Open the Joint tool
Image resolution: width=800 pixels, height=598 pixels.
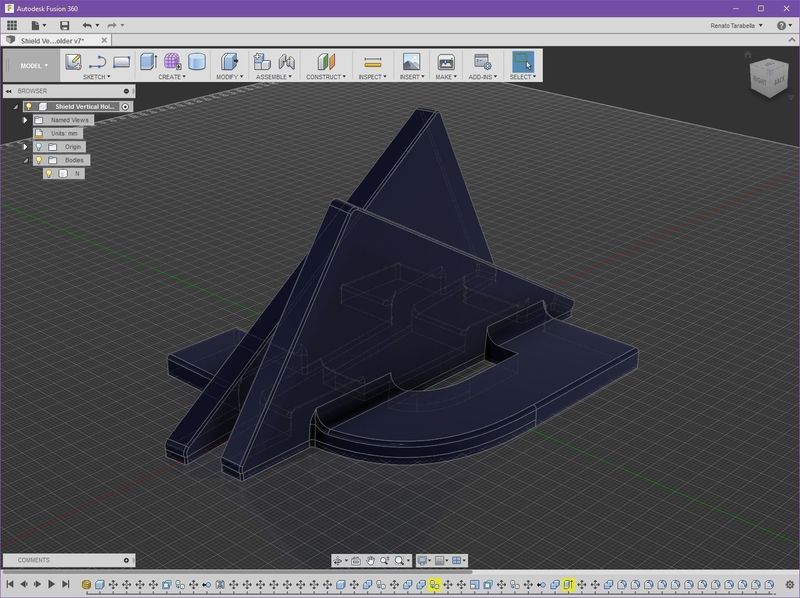pos(287,62)
